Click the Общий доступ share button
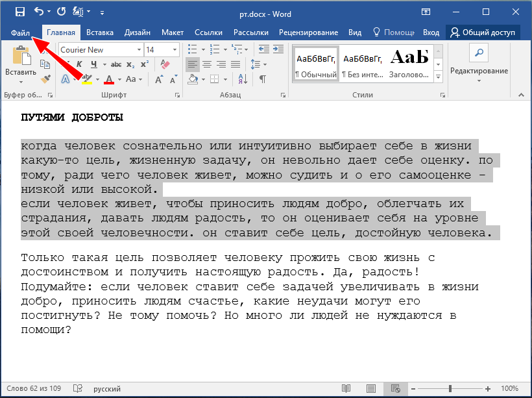This screenshot has width=532, height=398. (483, 32)
